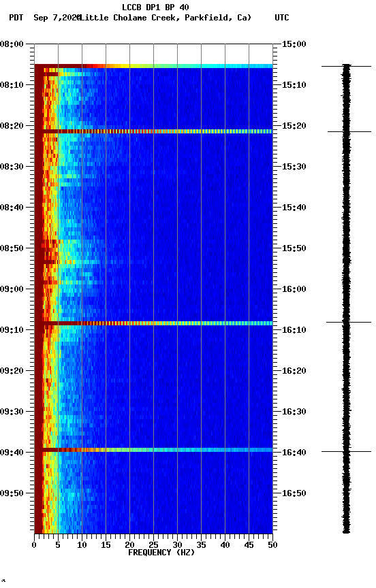This screenshot has height=588, width=376.
Task: Click the 35 Hz frequency axis label
Action: tap(201, 545)
